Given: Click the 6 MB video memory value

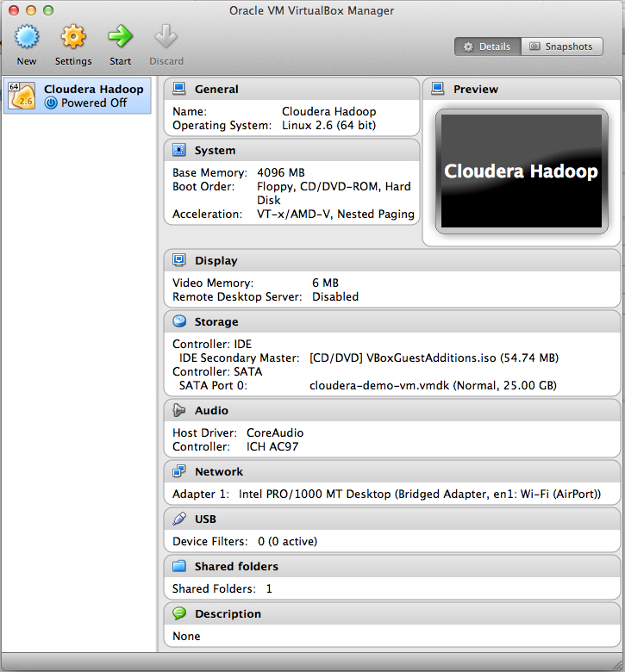Looking at the screenshot, I should pos(325,283).
